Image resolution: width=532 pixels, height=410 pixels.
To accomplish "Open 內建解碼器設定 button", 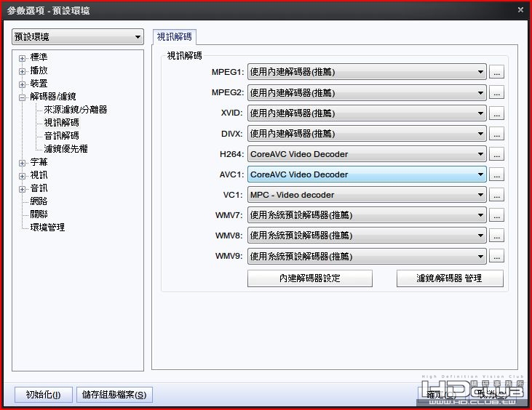I will click(310, 278).
